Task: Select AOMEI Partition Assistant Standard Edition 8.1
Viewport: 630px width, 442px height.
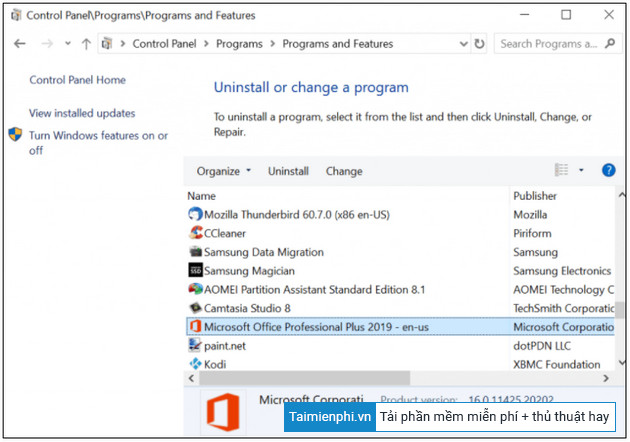Action: tap(314, 290)
